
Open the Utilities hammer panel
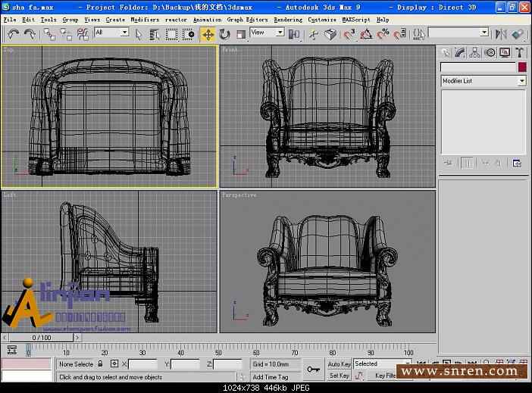point(520,52)
